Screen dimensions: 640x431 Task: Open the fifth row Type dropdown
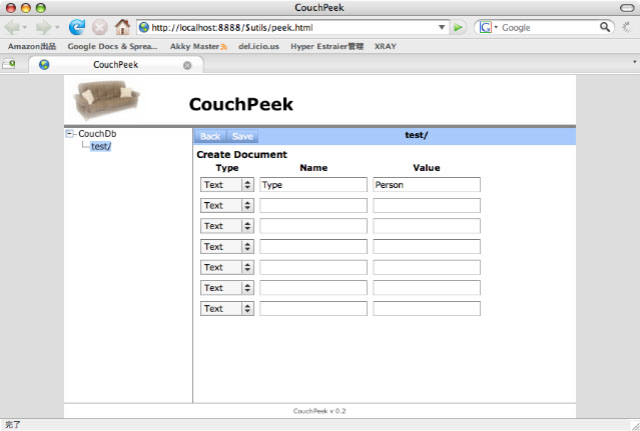pyautogui.click(x=227, y=267)
